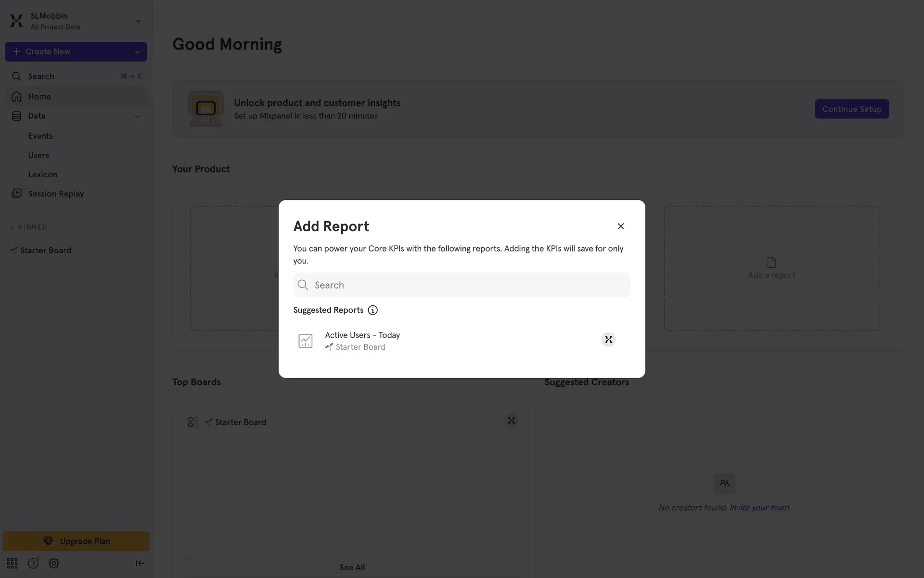Click the Search icon in sidebar
The width and height of the screenshot is (924, 578).
[16, 76]
